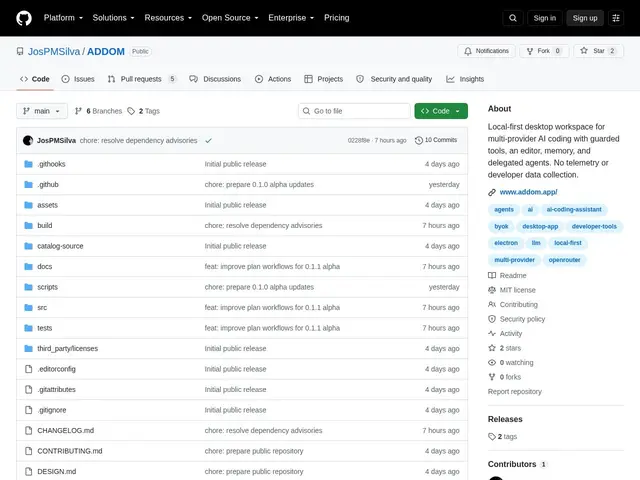
Task: Switch to the Issues tab
Action: coord(78,79)
